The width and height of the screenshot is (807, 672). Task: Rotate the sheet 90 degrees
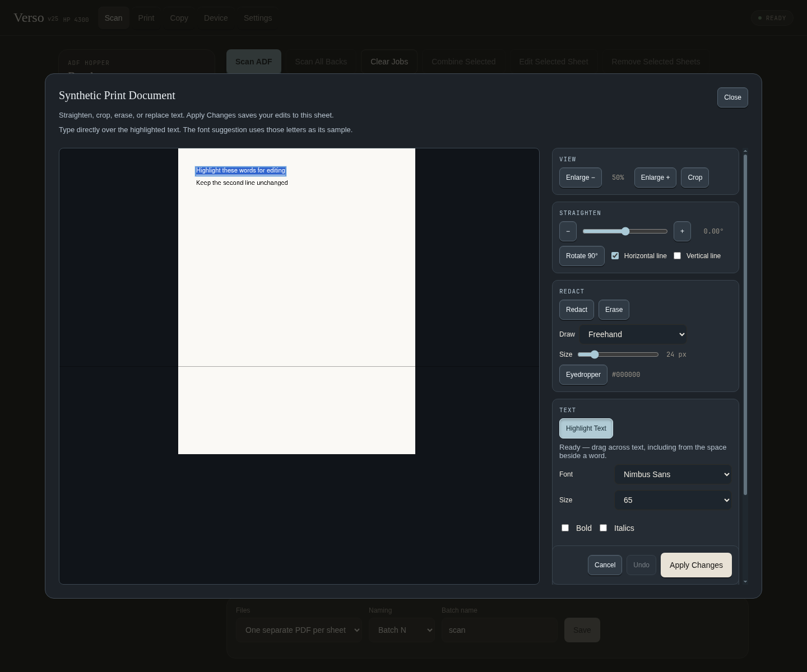point(582,256)
